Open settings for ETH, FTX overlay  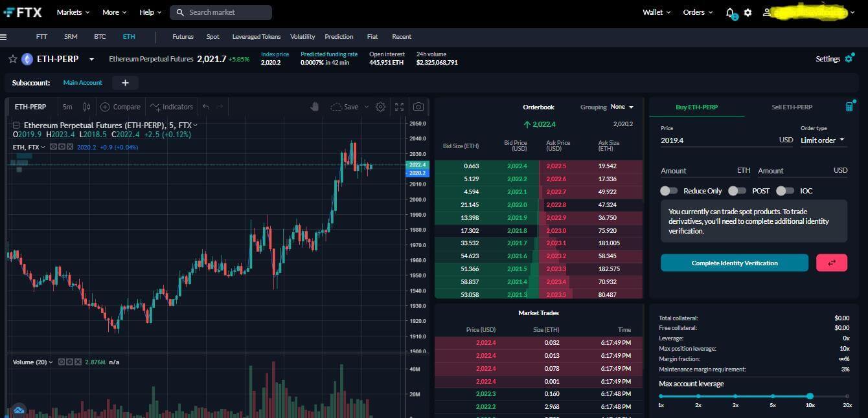click(62, 147)
